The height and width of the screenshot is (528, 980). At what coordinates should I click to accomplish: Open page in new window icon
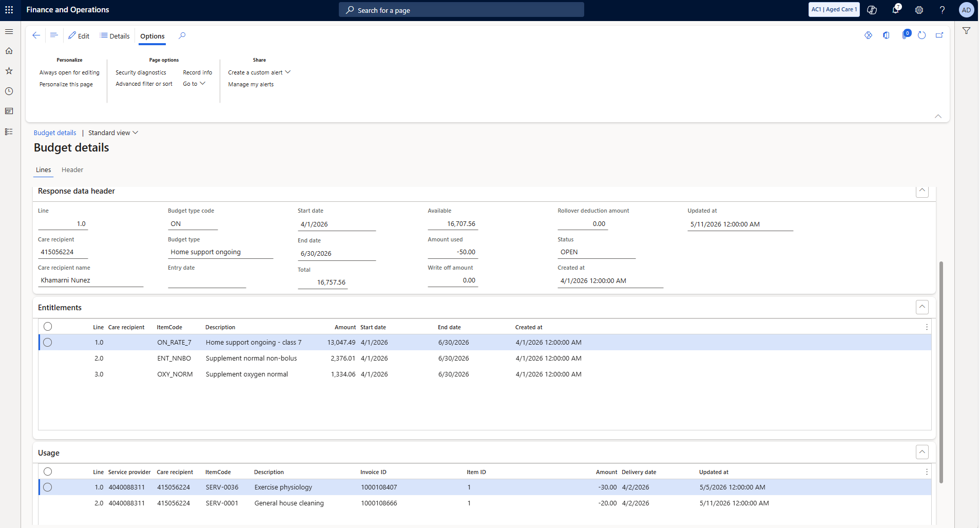tap(939, 35)
